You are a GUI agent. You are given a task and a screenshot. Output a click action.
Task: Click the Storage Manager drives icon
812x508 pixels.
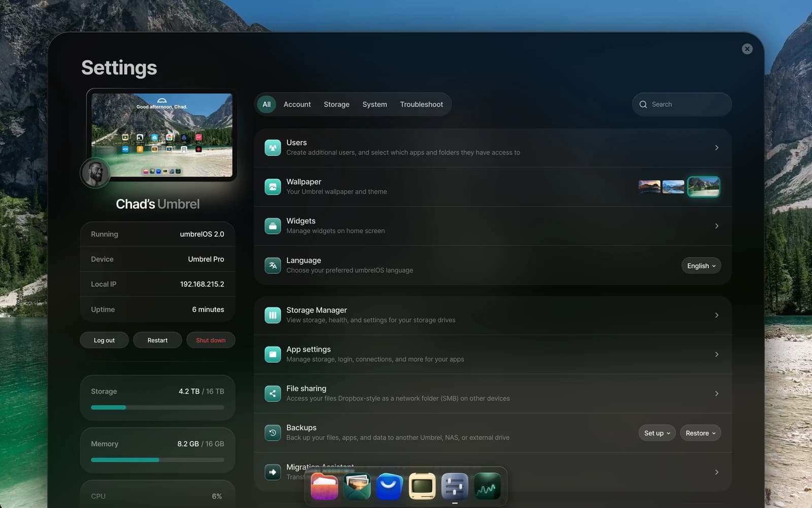pyautogui.click(x=273, y=315)
